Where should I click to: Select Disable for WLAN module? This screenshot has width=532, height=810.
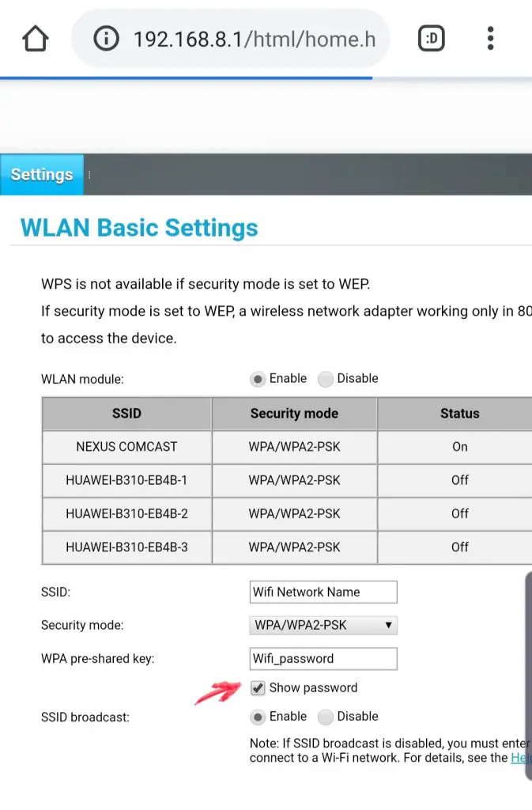[325, 379]
